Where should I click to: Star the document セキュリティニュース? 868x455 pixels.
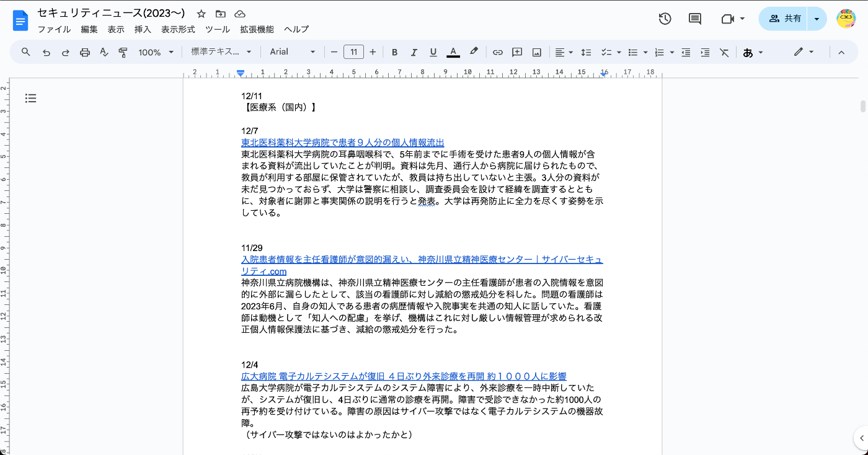201,14
